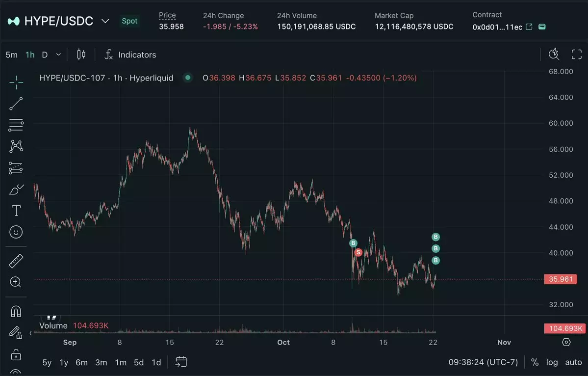The image size is (588, 376).
Task: Open timezone menu showing UTC-7
Action: point(483,362)
